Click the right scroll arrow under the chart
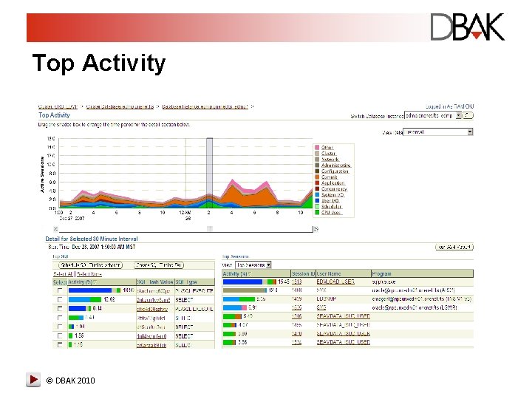Image resolution: width=532 pixels, height=399 pixels. point(316,229)
